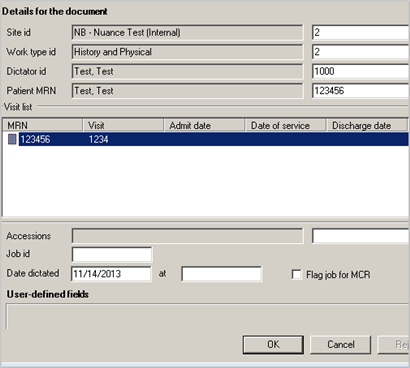Screen dimensions: 410x368
Task: Select the MRN cell 123456 in visit list
Action: coord(35,139)
